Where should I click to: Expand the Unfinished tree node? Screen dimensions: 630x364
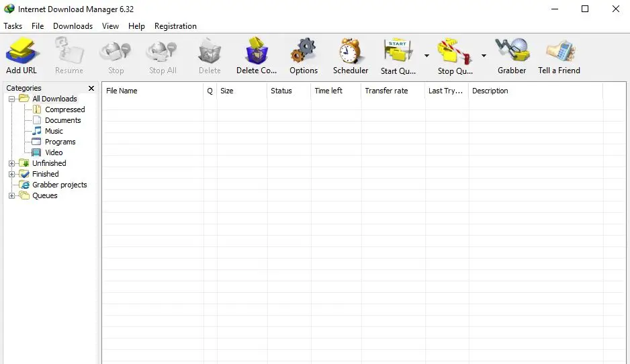11,163
